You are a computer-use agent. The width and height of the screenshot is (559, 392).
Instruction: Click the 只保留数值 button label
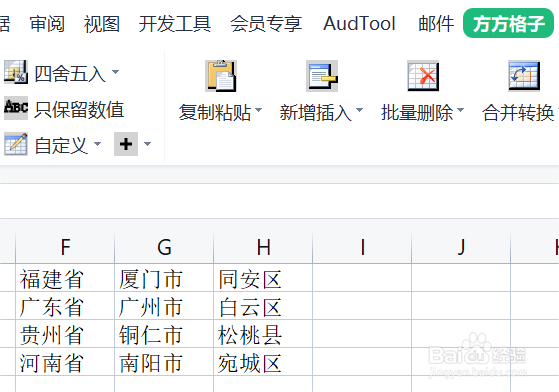pyautogui.click(x=79, y=109)
